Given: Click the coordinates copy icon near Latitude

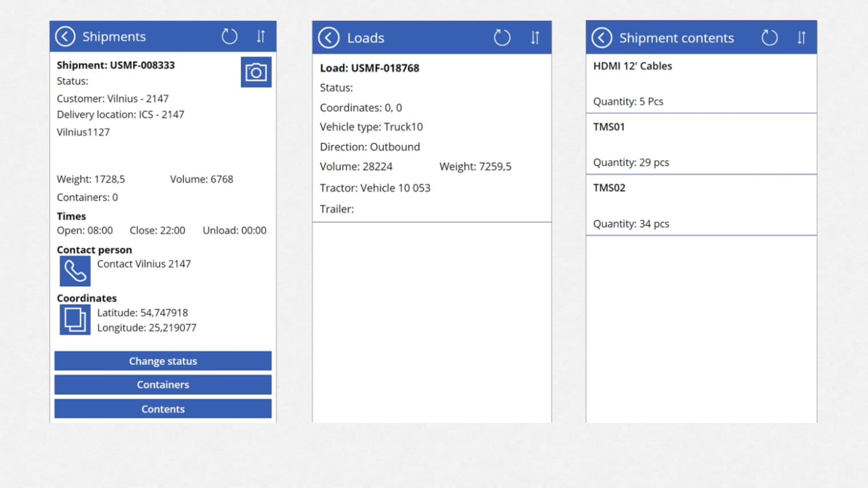Looking at the screenshot, I should (x=75, y=319).
